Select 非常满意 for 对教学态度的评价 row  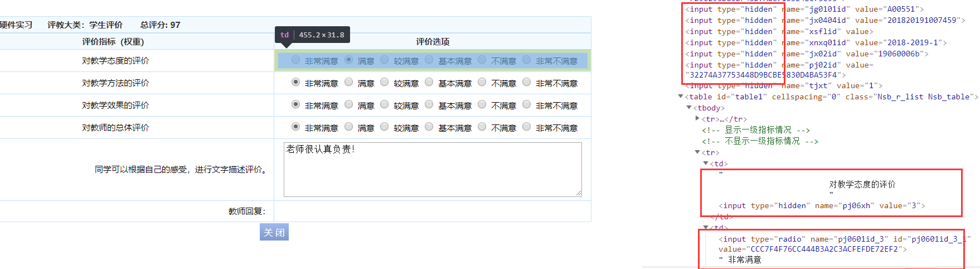pyautogui.click(x=295, y=60)
